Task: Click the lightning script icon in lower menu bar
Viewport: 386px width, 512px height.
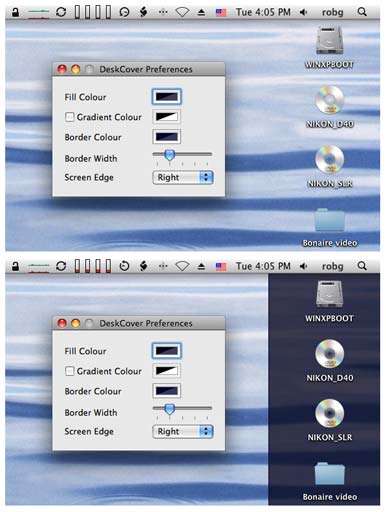Action: pyautogui.click(x=143, y=266)
